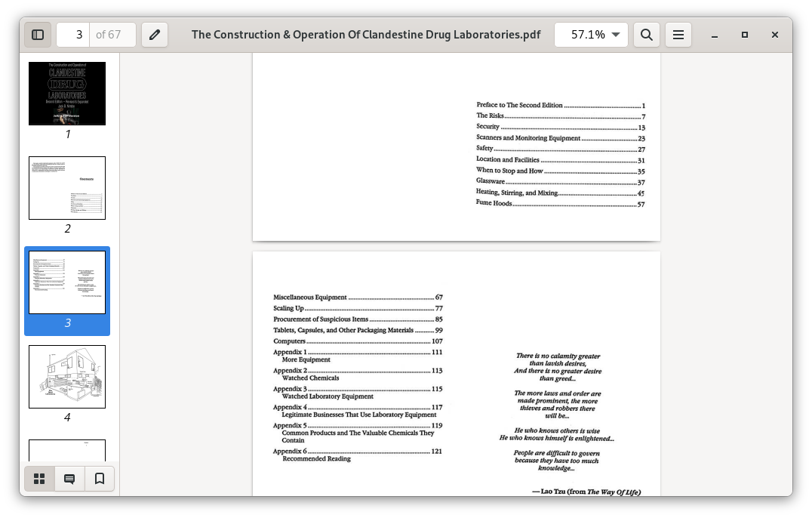Open the 57.1% zoom level dropdown
812x518 pixels.
pyautogui.click(x=591, y=35)
